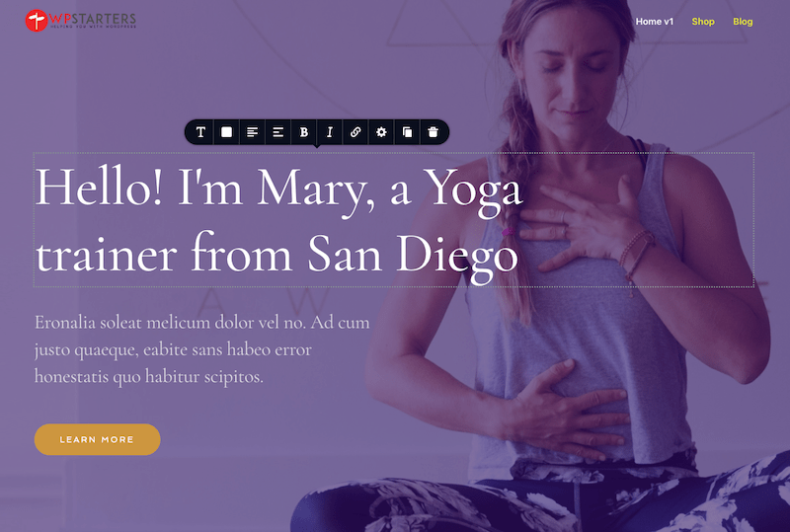Open the Blog menu link
790x532 pixels.
click(743, 22)
